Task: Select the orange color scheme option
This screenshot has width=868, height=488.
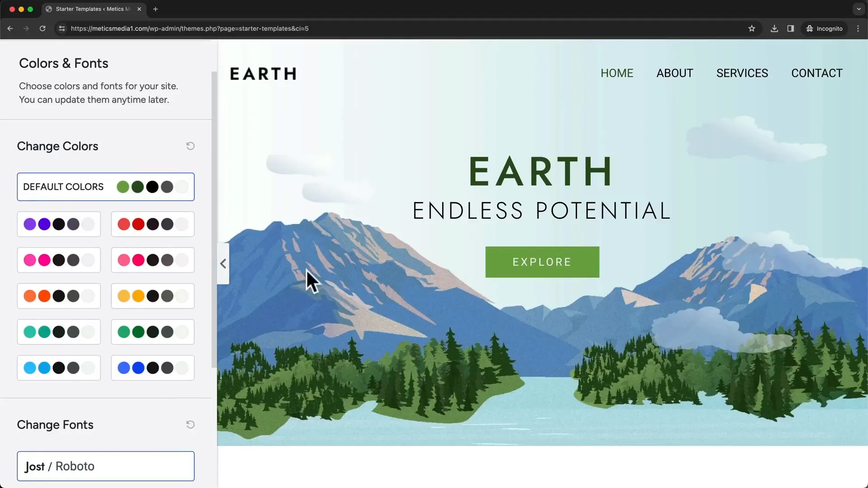Action: [x=58, y=296]
